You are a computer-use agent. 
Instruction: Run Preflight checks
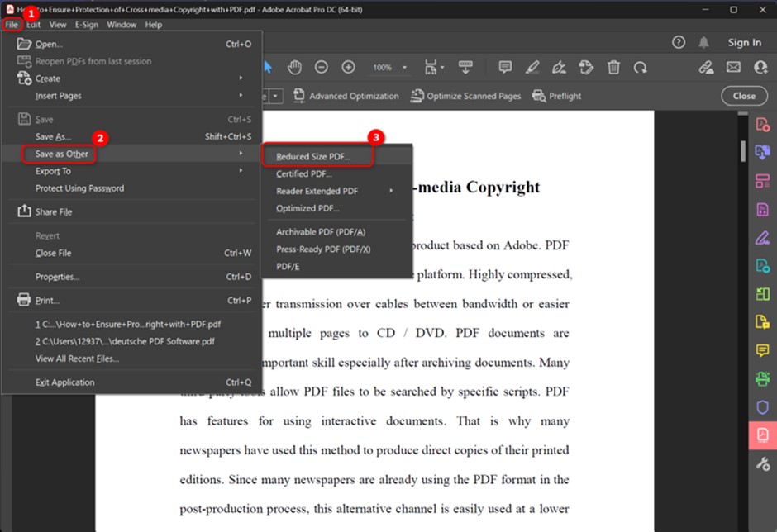556,95
